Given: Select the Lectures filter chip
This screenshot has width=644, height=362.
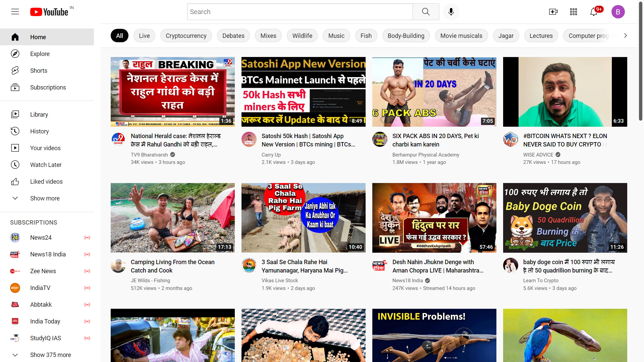Looking at the screenshot, I should click(541, 36).
